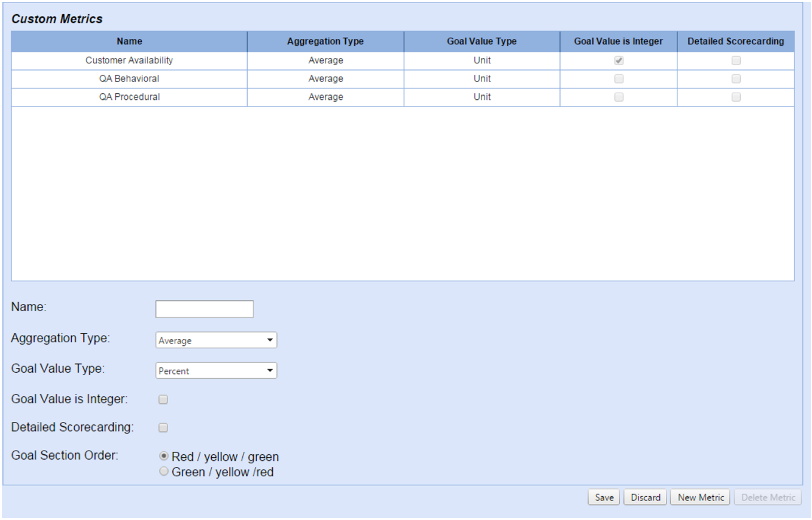Click the Delete Metric button

768,497
